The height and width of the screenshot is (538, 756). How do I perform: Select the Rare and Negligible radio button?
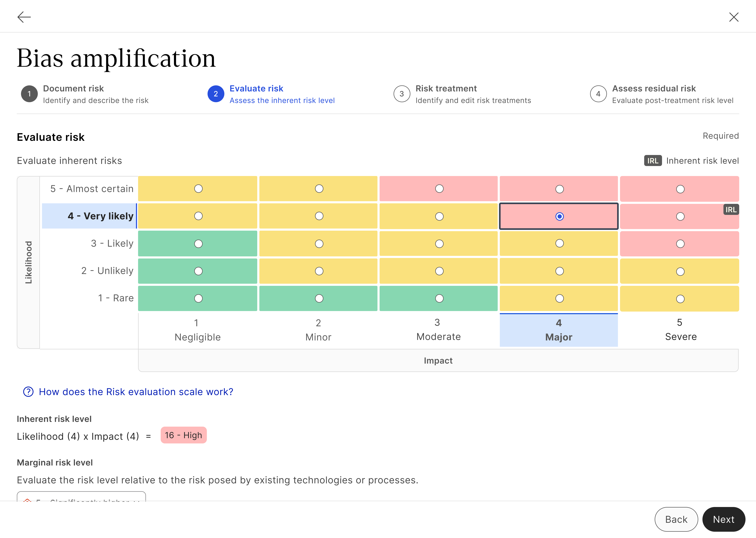tap(198, 298)
